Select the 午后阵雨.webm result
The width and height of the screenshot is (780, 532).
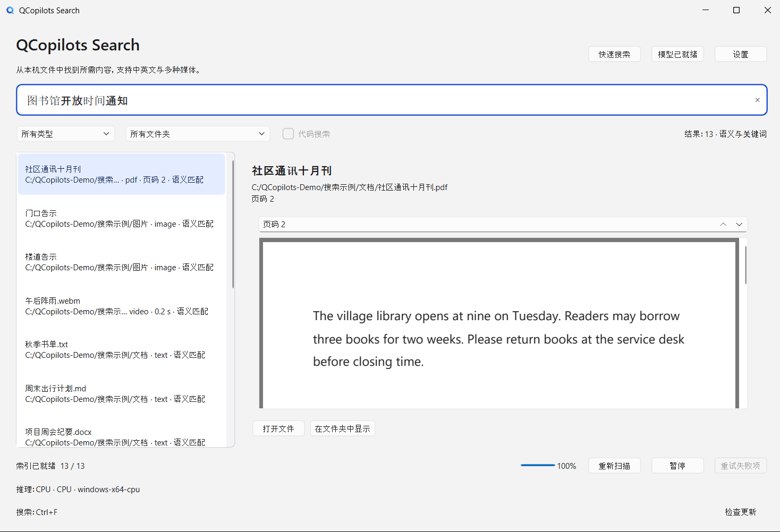[122, 306]
